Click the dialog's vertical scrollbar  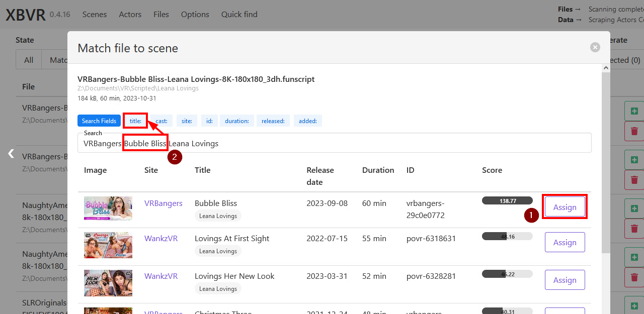tap(606, 163)
